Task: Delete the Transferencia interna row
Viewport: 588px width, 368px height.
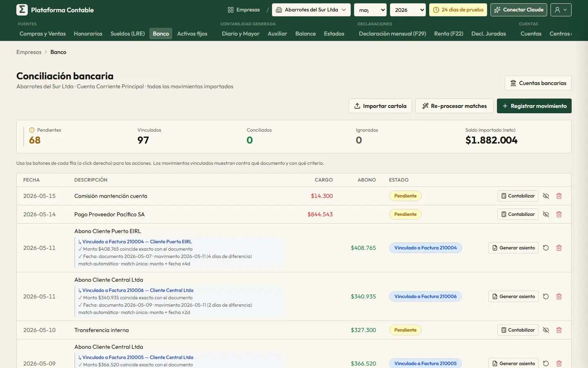Action: click(559, 330)
